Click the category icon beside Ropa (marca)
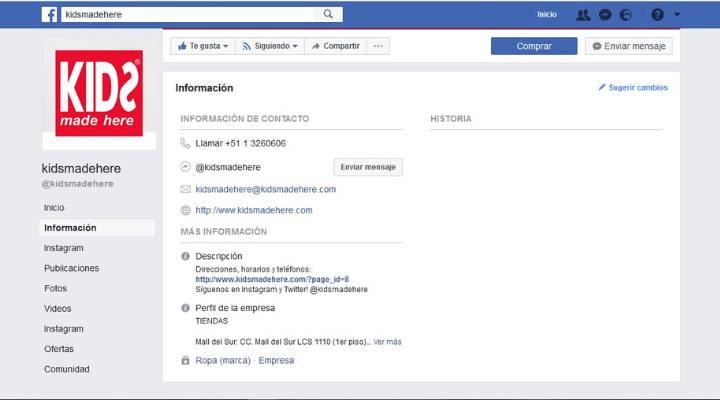Image resolution: width=720 pixels, height=400 pixels. [185, 361]
